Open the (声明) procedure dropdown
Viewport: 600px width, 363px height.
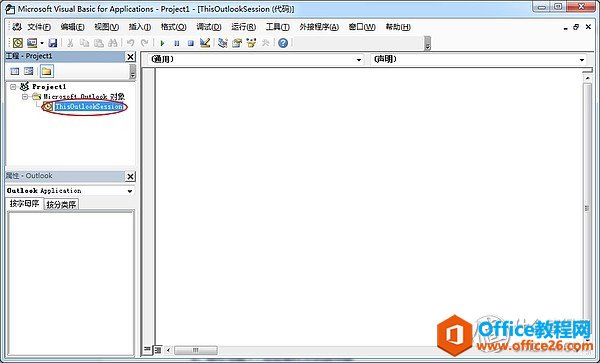click(x=582, y=60)
